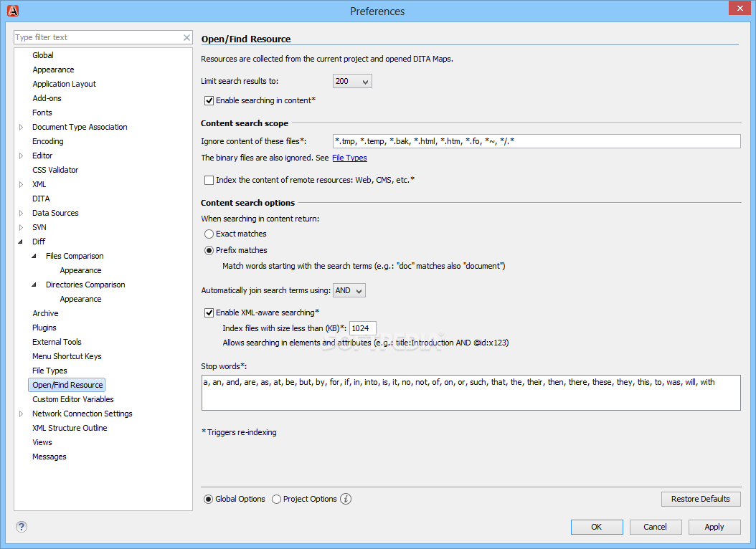
Task: Select Project Options radio button
Action: pos(276,499)
